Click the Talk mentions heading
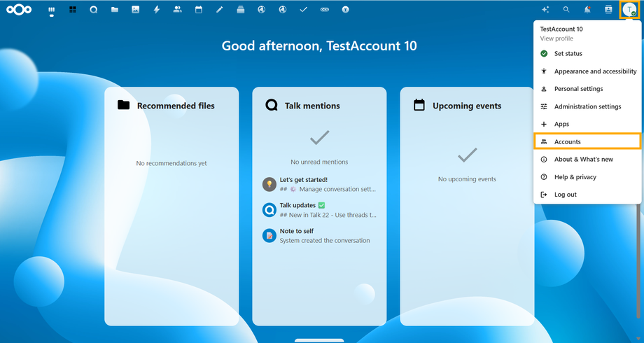This screenshot has height=343, width=644. pyautogui.click(x=312, y=106)
